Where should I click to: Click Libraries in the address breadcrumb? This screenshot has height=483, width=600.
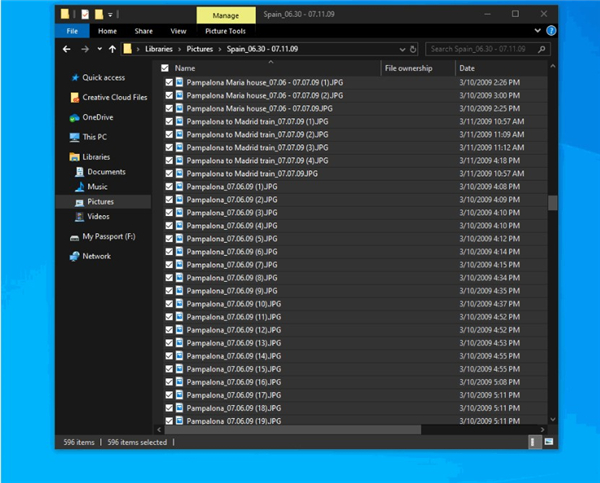click(x=158, y=48)
